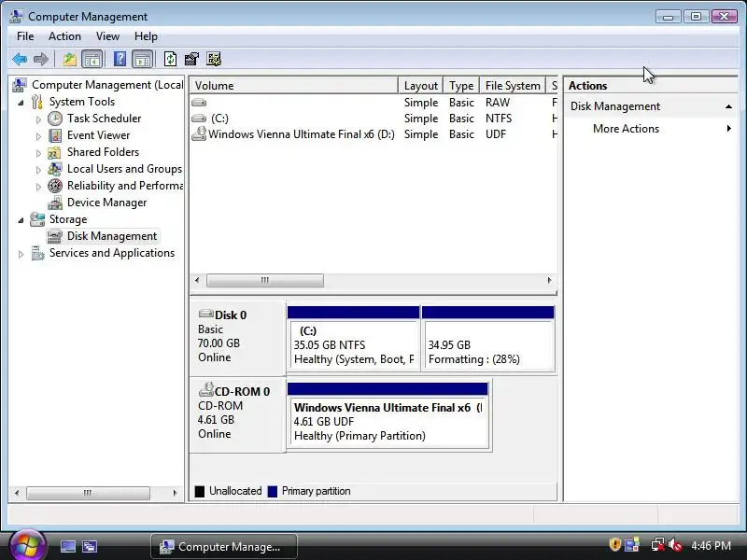This screenshot has height=560, width=747.
Task: Select the Task Scheduler clock icon
Action: (x=55, y=119)
